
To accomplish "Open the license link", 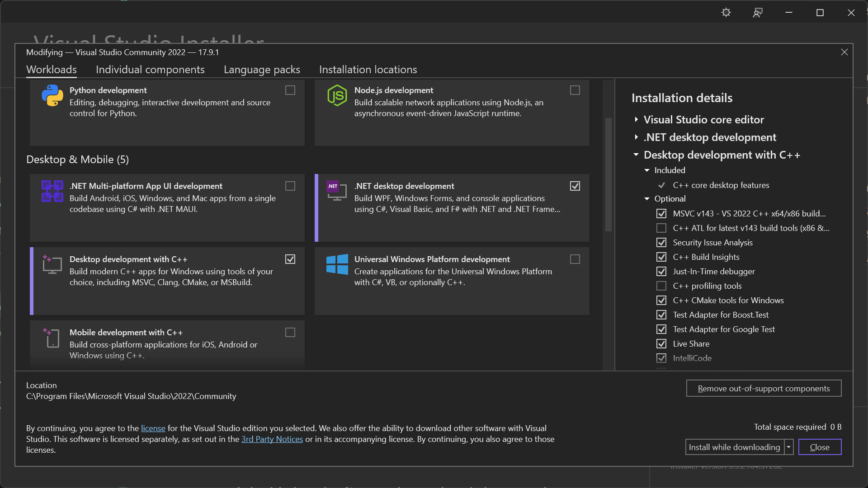I will click(x=153, y=428).
